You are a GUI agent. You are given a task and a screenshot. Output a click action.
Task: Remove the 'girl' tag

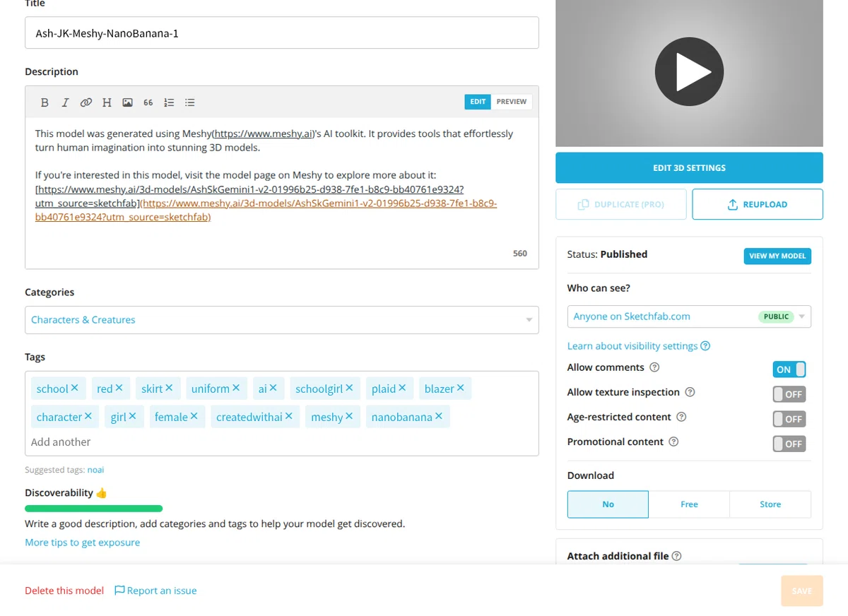point(132,416)
